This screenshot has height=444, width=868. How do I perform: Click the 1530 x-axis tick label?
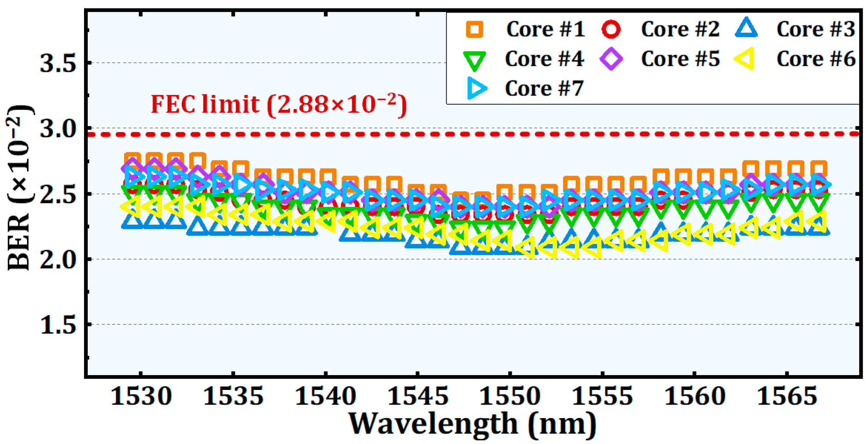tap(141, 396)
